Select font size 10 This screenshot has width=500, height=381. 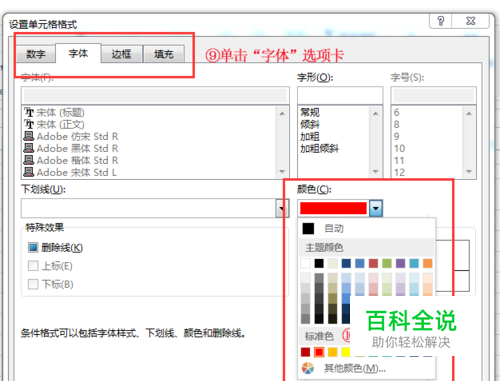point(399,149)
